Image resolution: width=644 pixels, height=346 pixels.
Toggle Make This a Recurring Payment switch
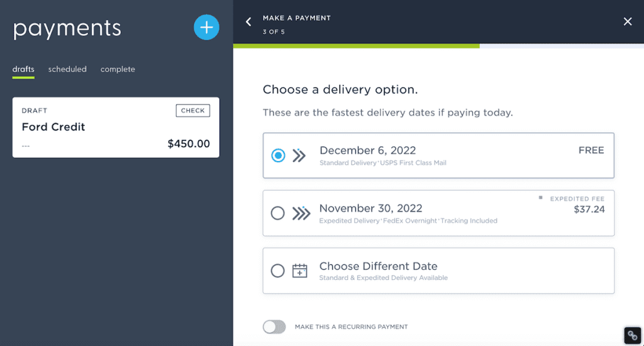pos(274,326)
